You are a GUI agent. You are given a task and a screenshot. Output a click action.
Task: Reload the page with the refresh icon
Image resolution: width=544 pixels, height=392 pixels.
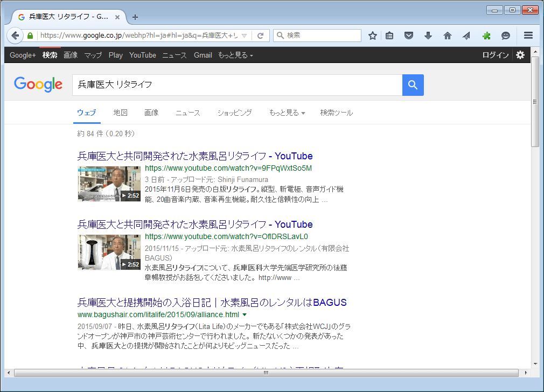click(261, 36)
